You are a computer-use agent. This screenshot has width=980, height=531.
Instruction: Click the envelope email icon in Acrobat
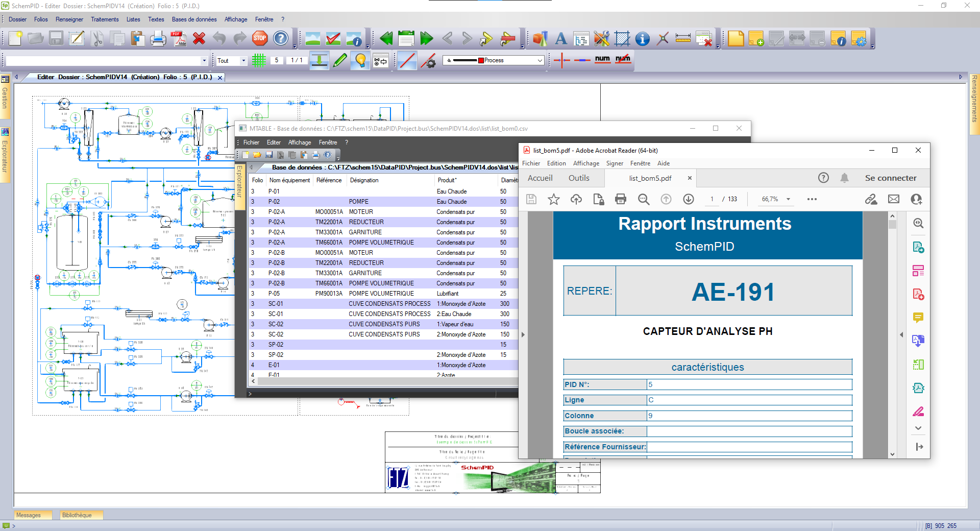pyautogui.click(x=894, y=199)
